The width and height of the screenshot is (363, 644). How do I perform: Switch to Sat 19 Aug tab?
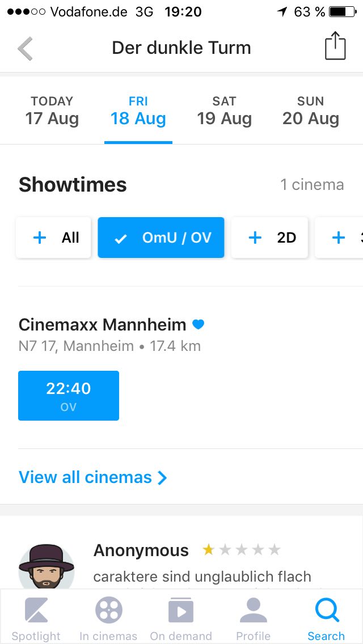[224, 111]
